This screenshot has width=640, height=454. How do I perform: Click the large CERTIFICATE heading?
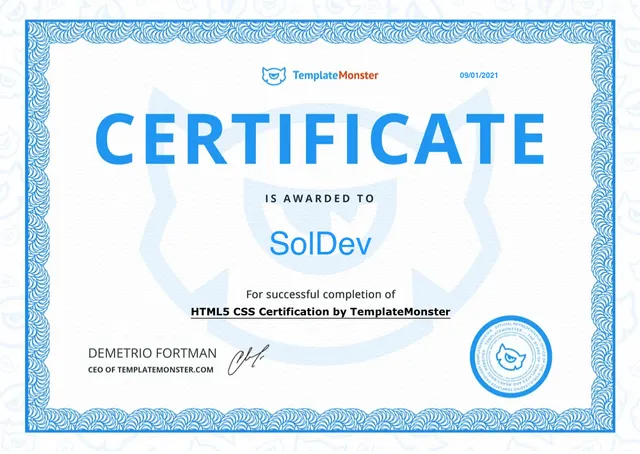tap(320, 139)
